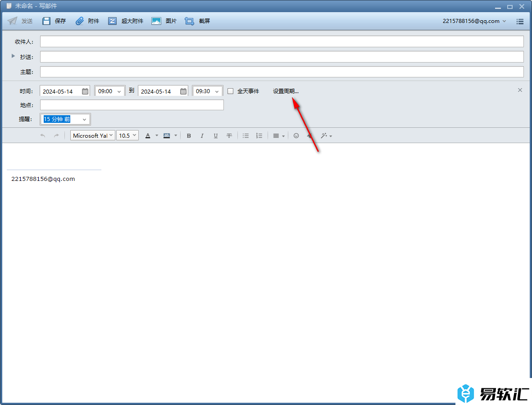Screen dimensions: 532x405
Task: Click the magic wand format icon
Action: click(324, 135)
